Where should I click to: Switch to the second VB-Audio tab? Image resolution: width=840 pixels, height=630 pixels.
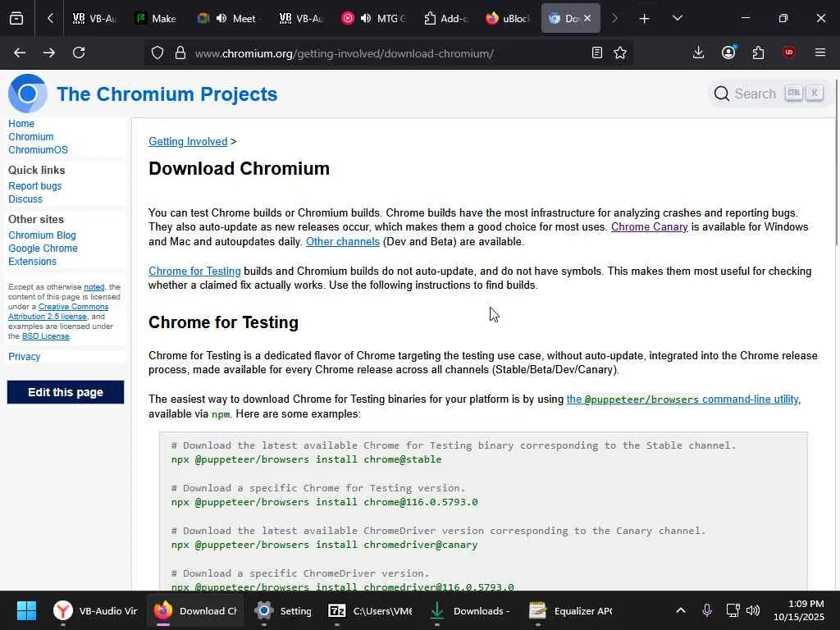301,18
